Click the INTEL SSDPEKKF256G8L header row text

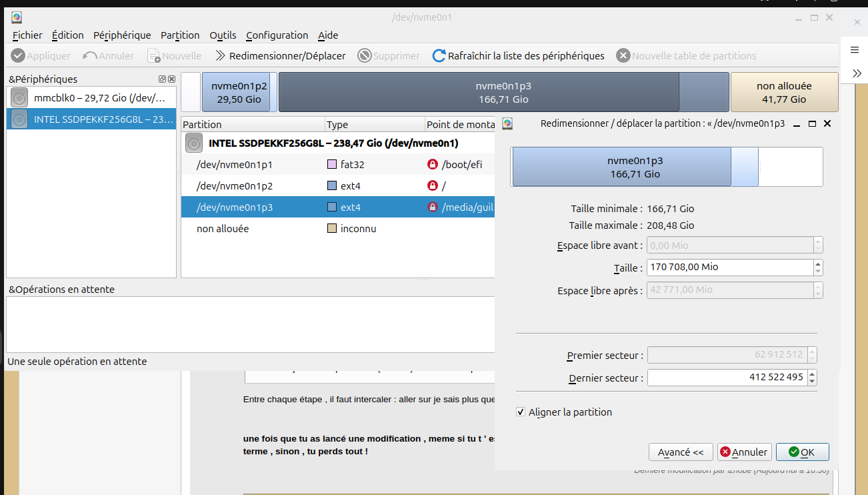(x=333, y=143)
